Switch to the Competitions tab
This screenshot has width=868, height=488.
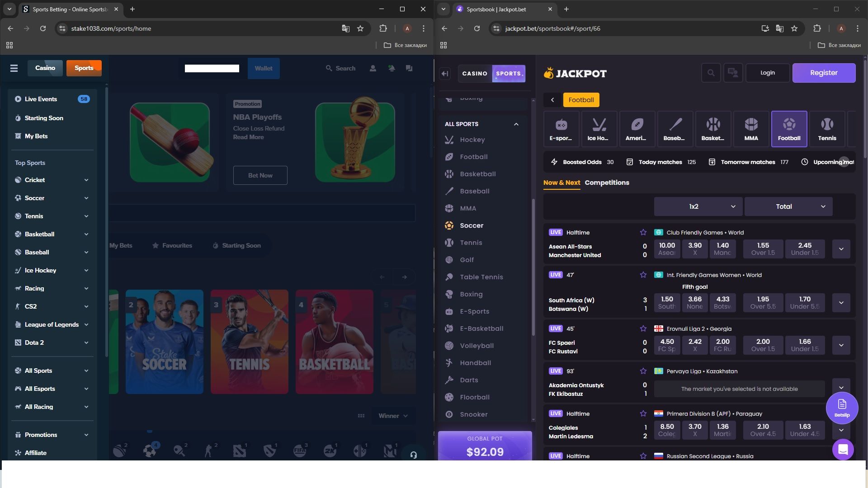607,183
